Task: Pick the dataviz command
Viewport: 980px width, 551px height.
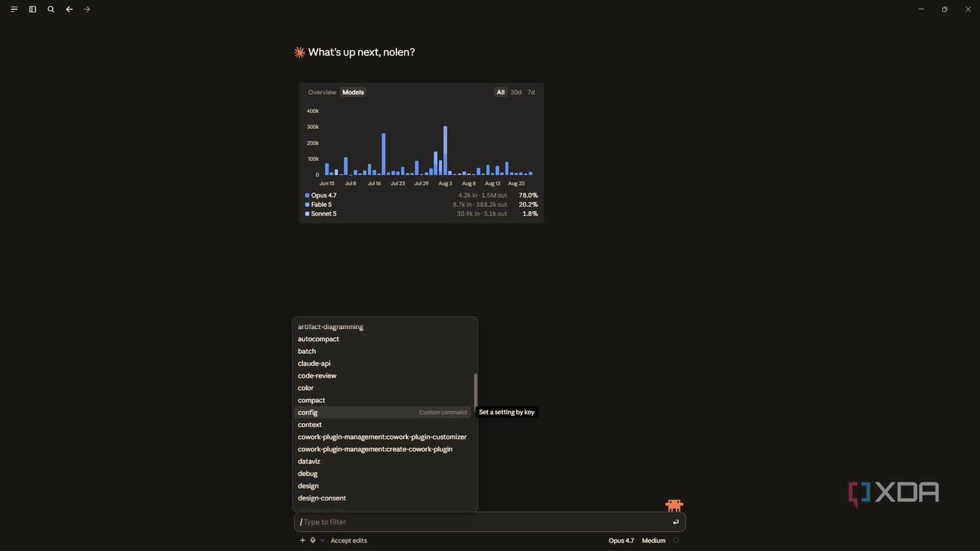Action: [x=383, y=462]
